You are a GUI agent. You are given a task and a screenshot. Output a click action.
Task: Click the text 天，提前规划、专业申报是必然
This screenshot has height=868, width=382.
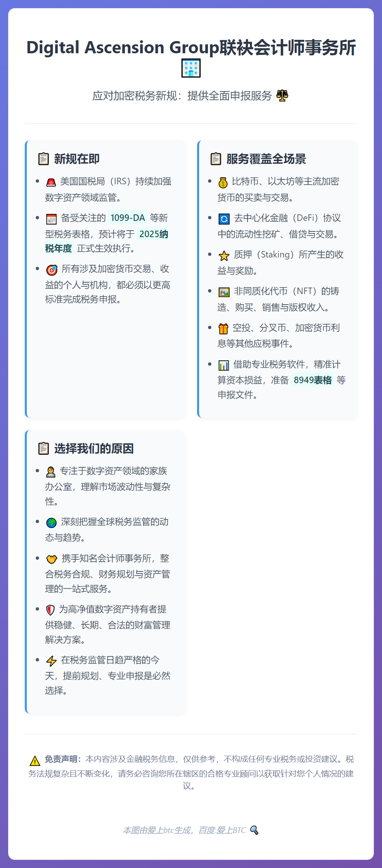coord(108,676)
